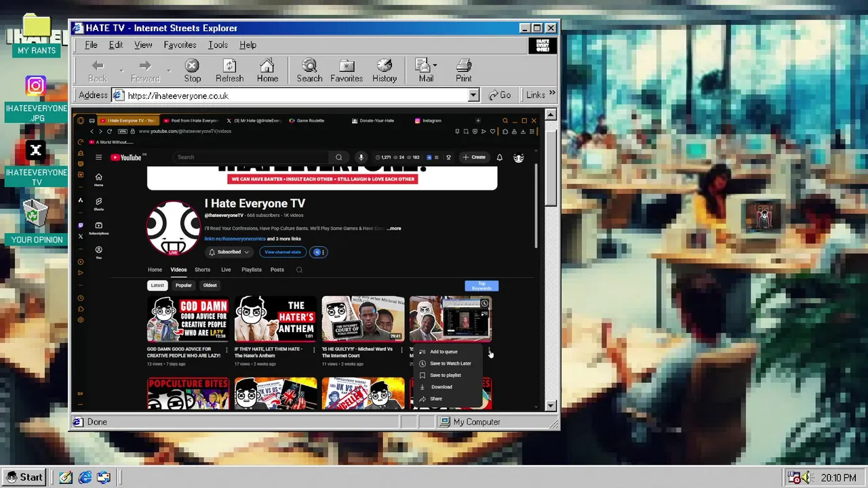The image size is (868, 488).
Task: Click the Start button
Action: 24,477
